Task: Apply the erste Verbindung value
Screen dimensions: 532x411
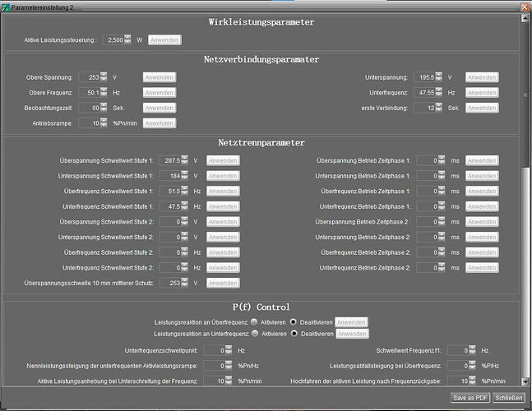Action: pyautogui.click(x=482, y=108)
